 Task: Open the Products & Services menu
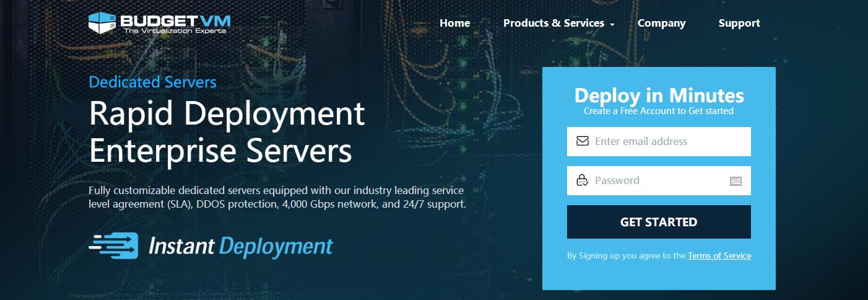tap(553, 23)
